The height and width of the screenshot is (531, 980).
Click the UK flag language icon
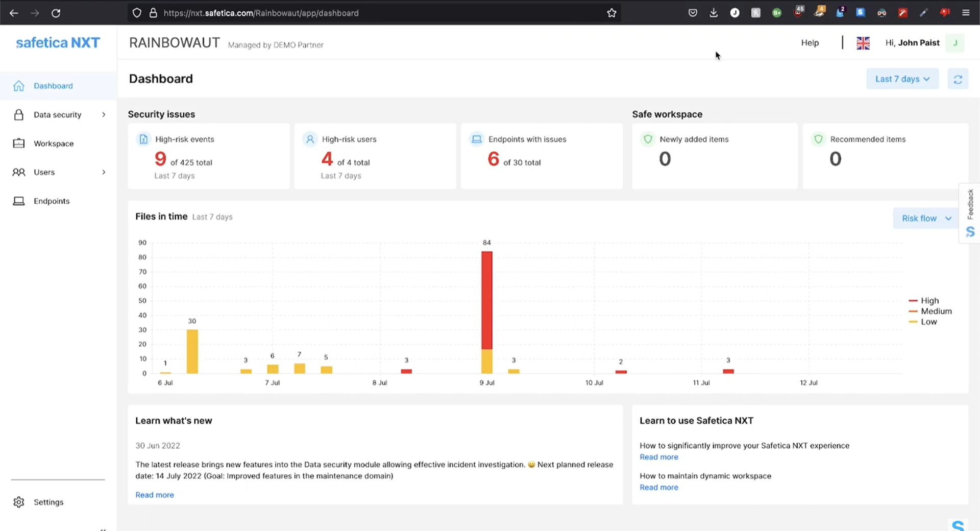pyautogui.click(x=863, y=43)
